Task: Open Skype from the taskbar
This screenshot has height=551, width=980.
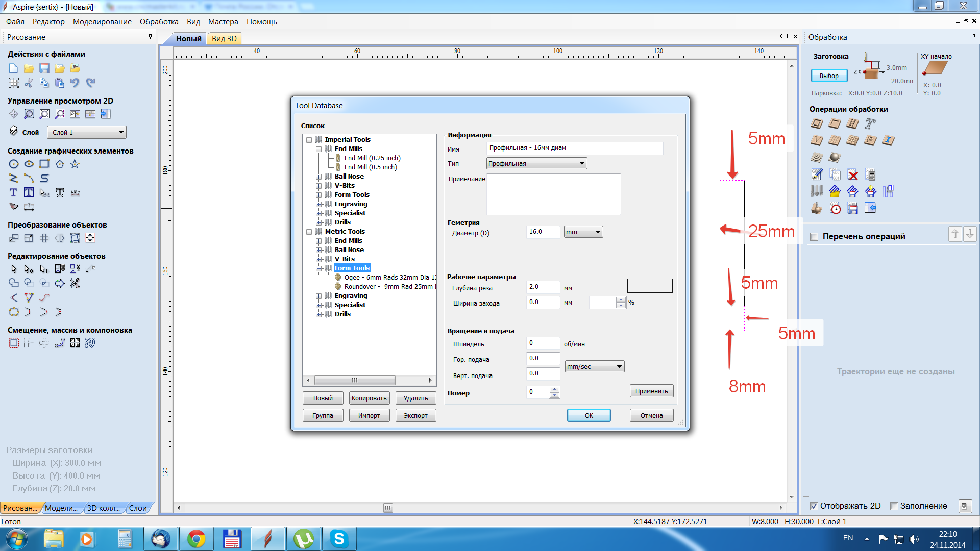Action: click(339, 539)
